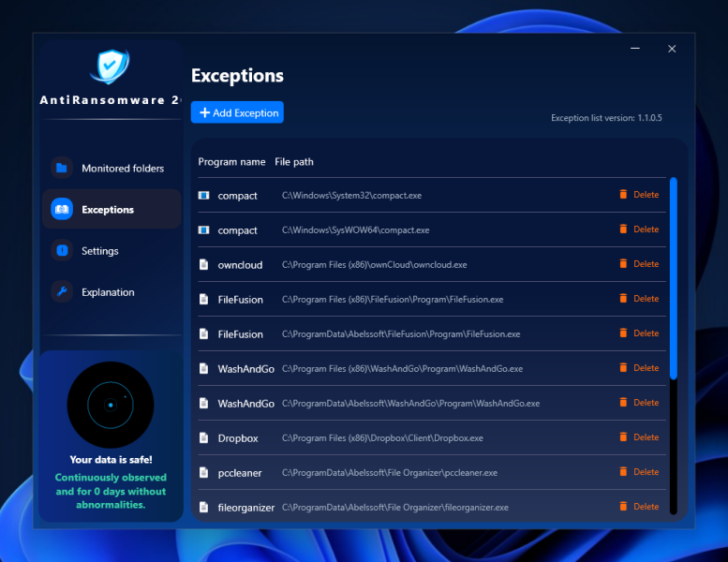This screenshot has width=728, height=562.
Task: Delete the ProgramData Abelssoft WashAndGo exception
Action: coord(639,403)
